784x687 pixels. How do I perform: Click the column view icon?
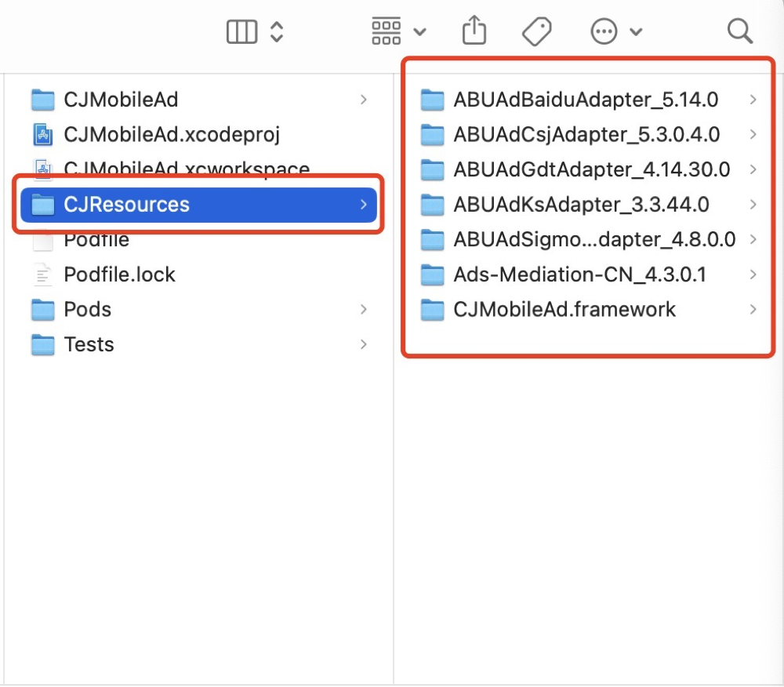[241, 31]
